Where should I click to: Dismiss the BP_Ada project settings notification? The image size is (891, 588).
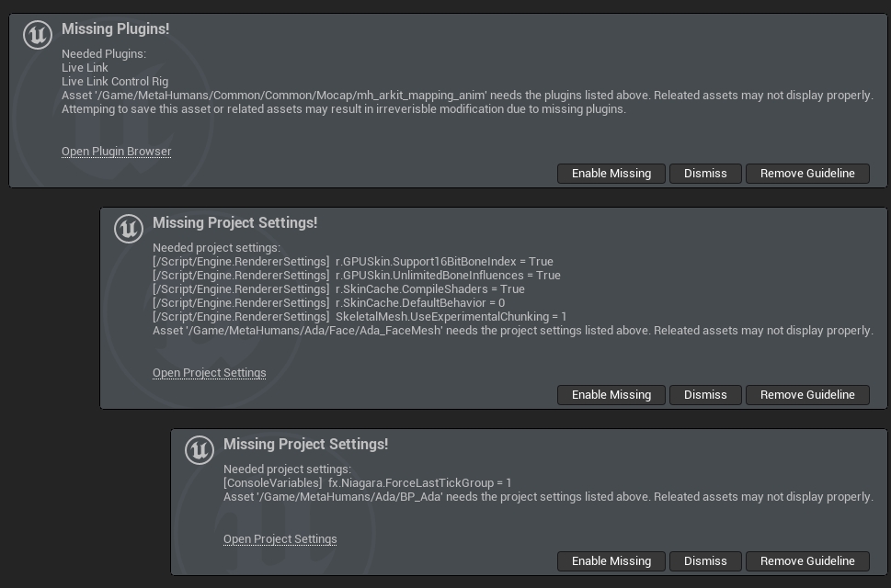click(705, 561)
